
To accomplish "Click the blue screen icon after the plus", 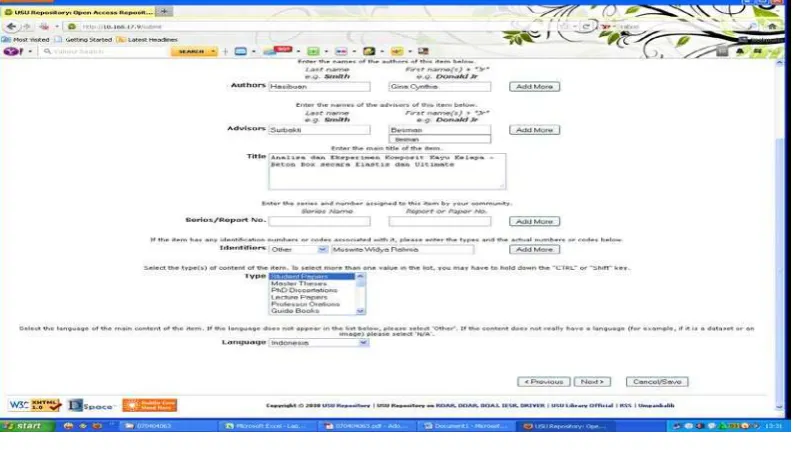I will [x=241, y=52].
